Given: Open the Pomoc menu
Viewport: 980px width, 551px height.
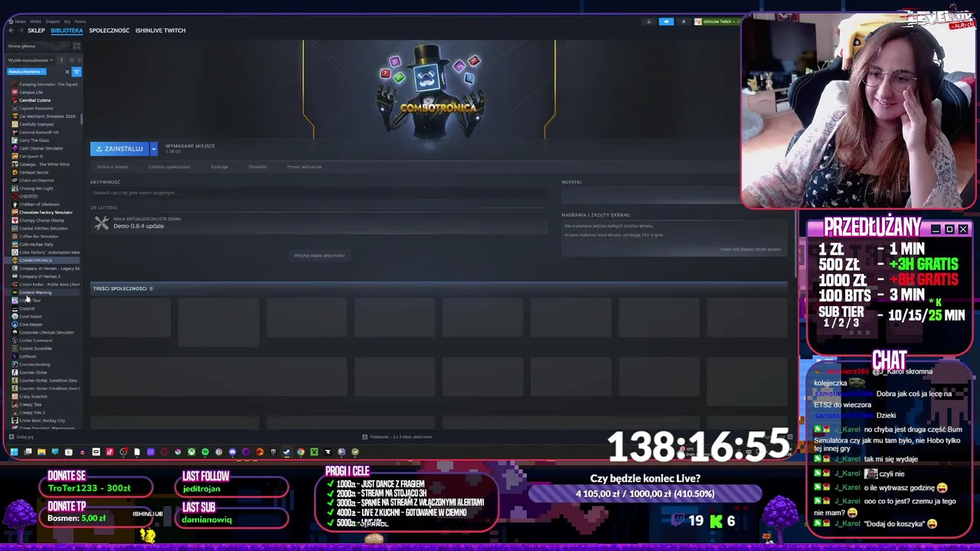Looking at the screenshot, I should click(x=80, y=21).
